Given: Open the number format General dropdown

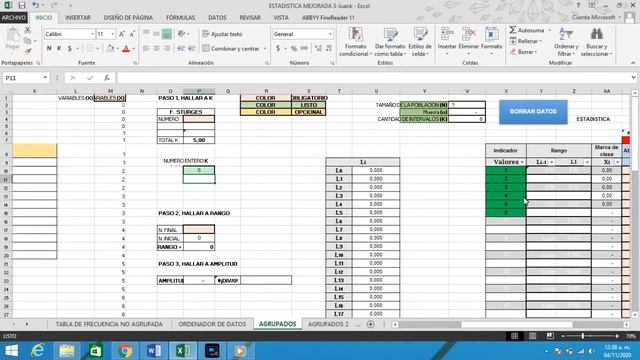Looking at the screenshot, I should pos(330,34).
